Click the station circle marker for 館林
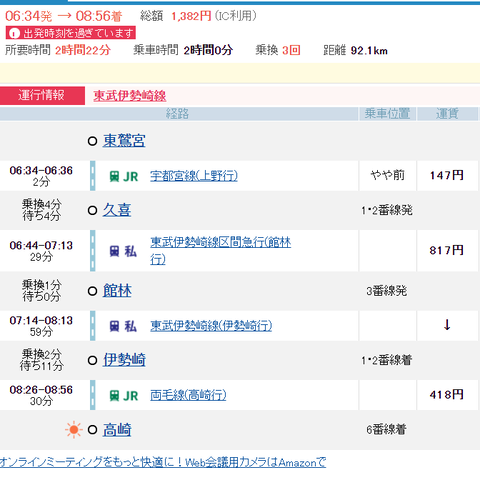This screenshot has width=480, height=485. pos(92,291)
